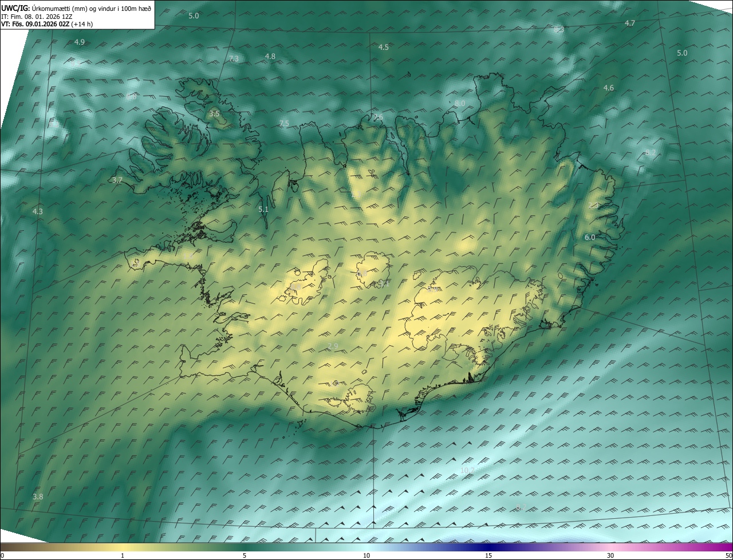Viewport: 733px width, 560px height.
Task: Select the "IT: Fim. 08. 01. 2026 12Z" line
Action: 37,17
